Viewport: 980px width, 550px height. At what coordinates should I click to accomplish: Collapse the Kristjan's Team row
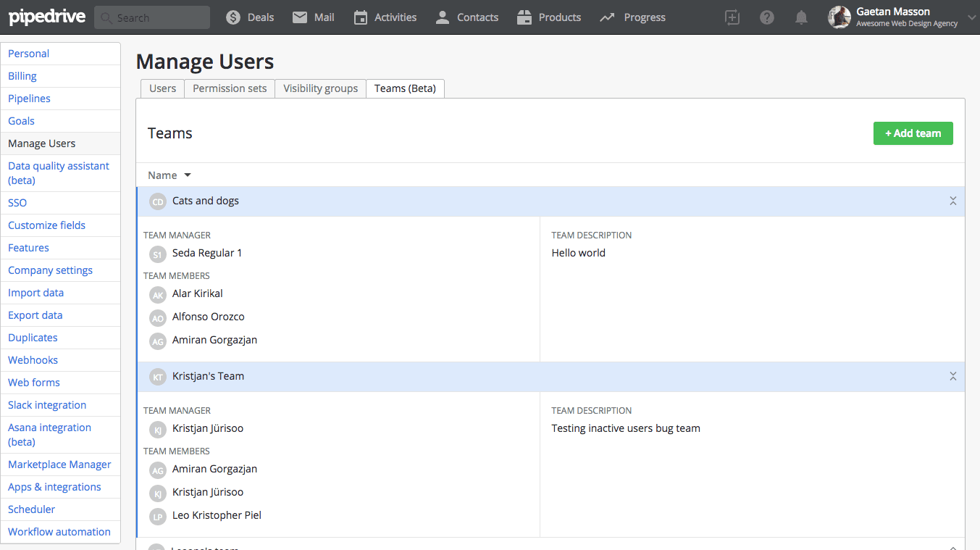coord(952,376)
